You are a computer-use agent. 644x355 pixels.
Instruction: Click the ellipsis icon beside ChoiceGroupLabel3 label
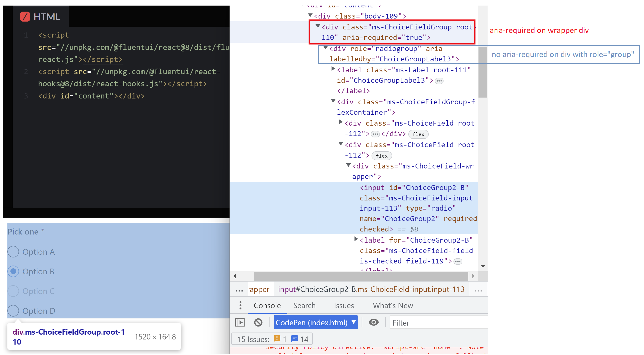pyautogui.click(x=439, y=81)
